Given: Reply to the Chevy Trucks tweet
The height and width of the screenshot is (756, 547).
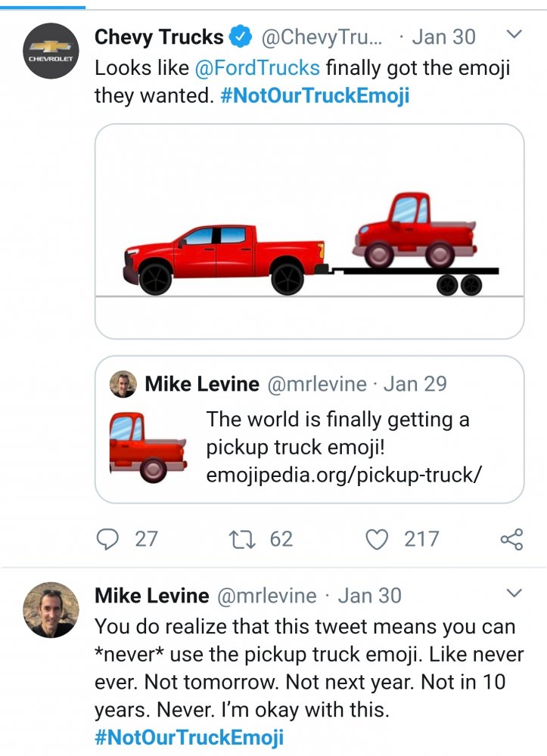Looking at the screenshot, I should coord(110,538).
